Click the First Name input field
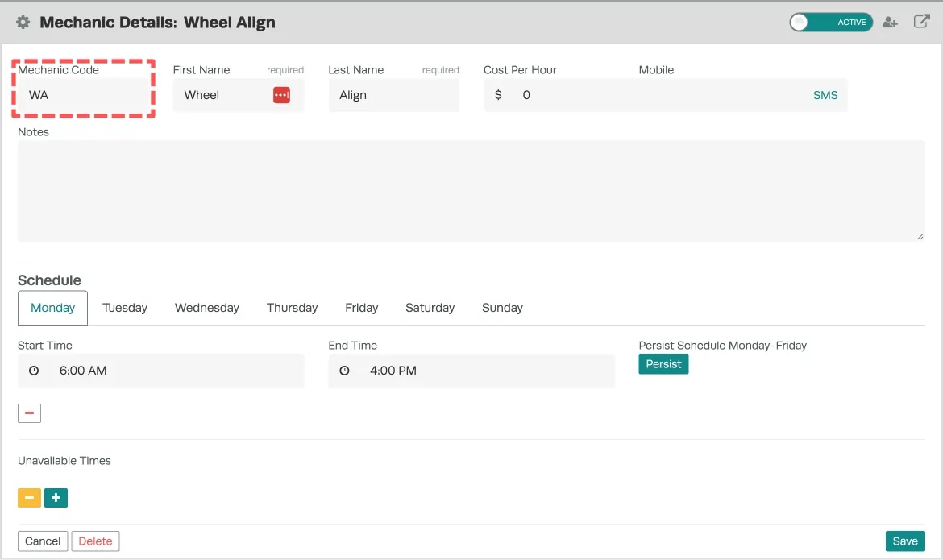This screenshot has width=943, height=560. click(x=238, y=95)
